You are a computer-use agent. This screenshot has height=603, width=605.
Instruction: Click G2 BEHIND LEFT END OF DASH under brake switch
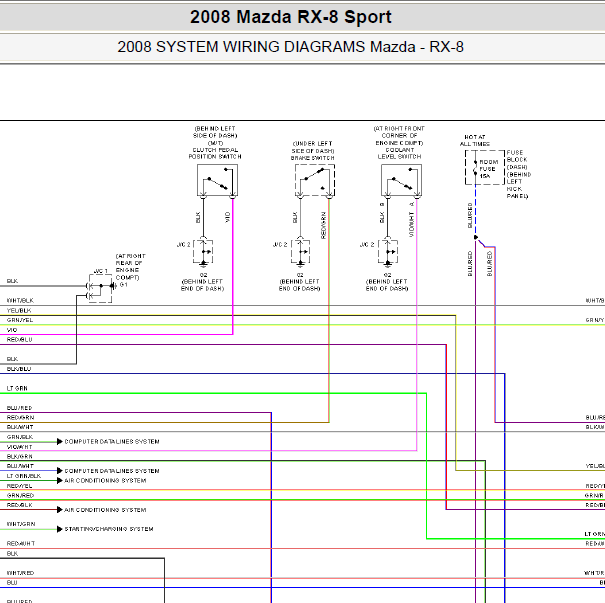pyautogui.click(x=300, y=282)
